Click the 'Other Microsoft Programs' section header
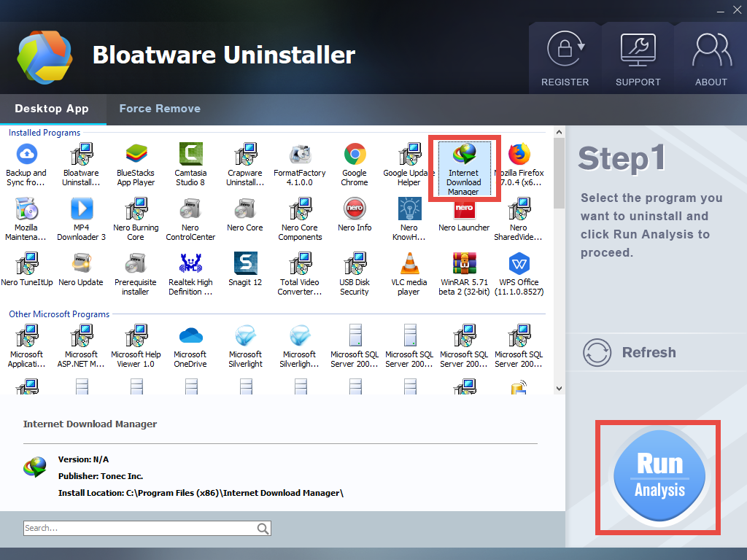This screenshot has width=747, height=560. (x=59, y=314)
